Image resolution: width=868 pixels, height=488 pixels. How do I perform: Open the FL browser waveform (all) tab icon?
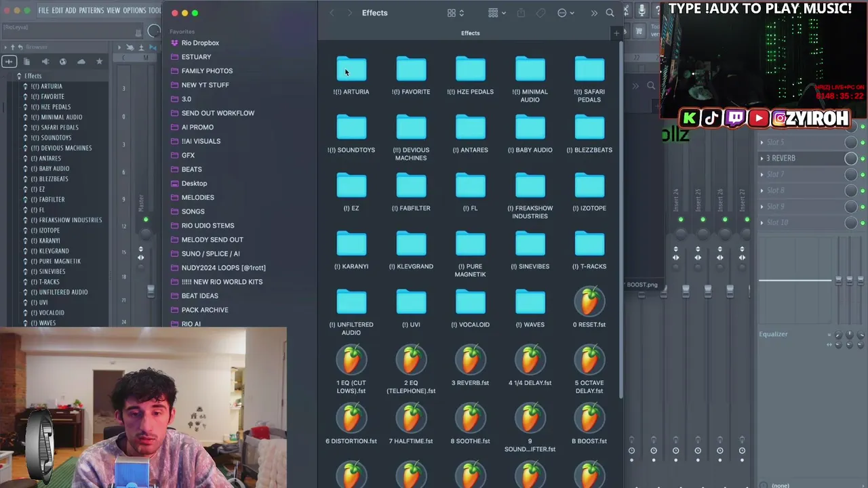9,62
